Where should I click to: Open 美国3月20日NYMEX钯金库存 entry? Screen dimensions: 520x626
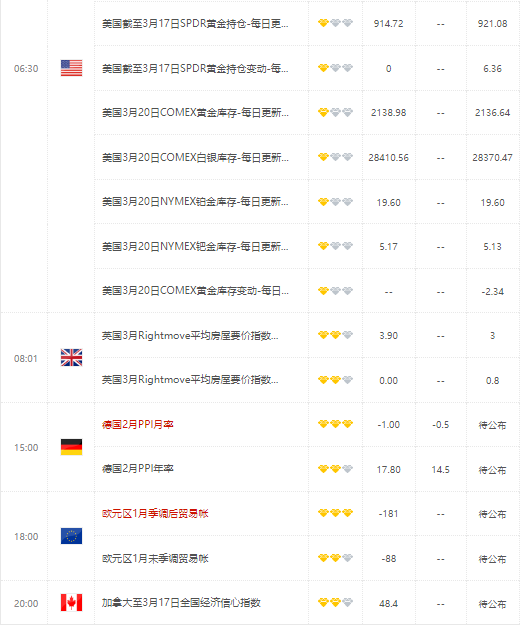pyautogui.click(x=195, y=246)
